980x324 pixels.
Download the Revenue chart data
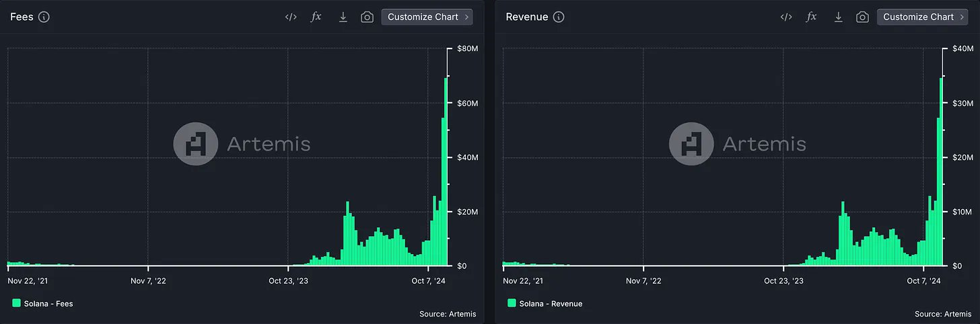pos(838,17)
